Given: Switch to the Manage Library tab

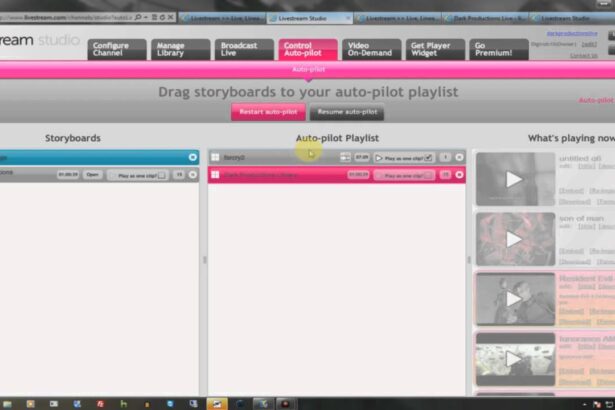Looking at the screenshot, I should 180,49.
